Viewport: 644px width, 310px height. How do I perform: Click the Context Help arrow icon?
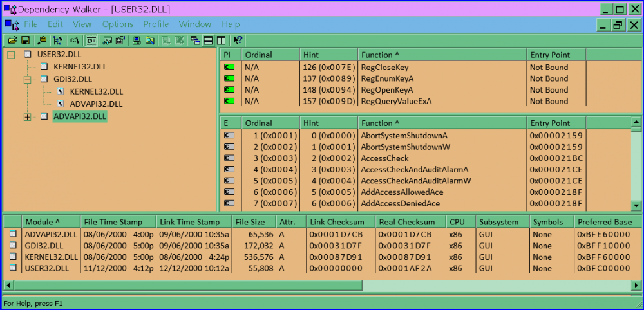[238, 41]
